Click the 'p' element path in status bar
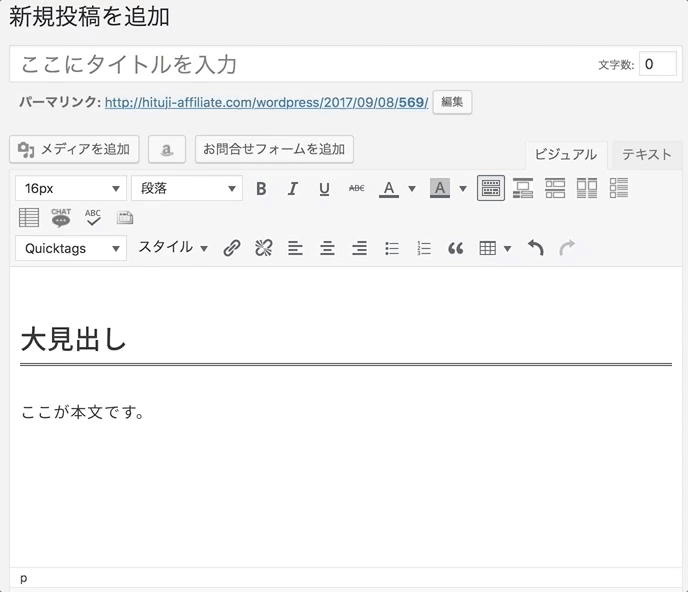Image resolution: width=688 pixels, height=592 pixels. click(x=24, y=578)
